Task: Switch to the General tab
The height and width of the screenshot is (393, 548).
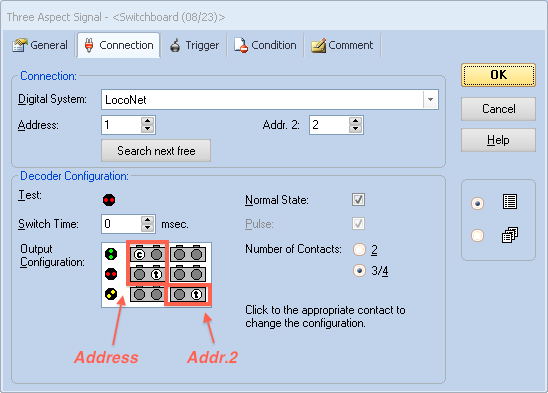Action: [39, 45]
